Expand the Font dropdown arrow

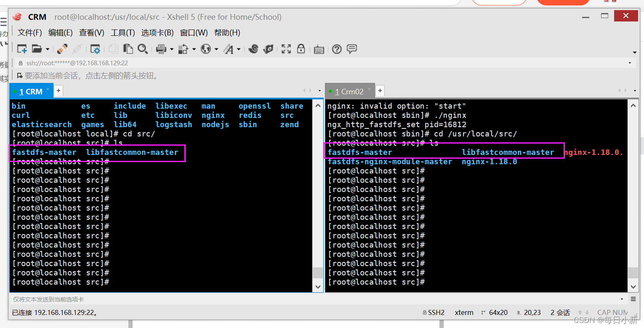click(239, 49)
